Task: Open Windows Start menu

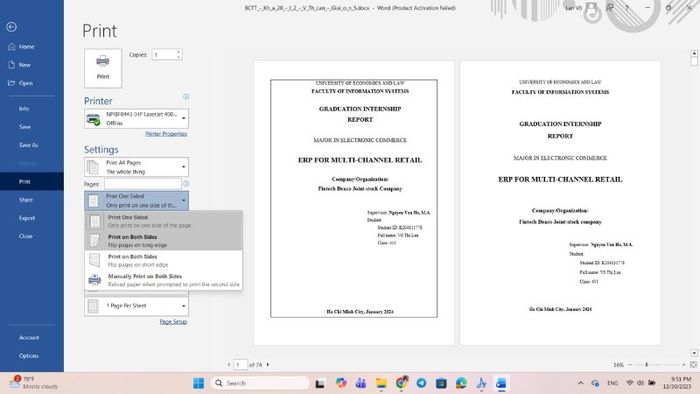Action: (199, 383)
